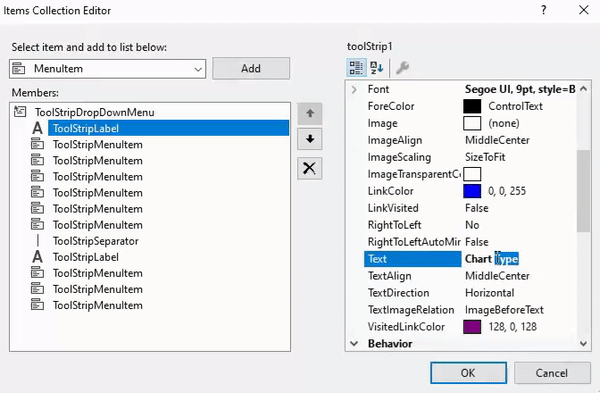Confirm with the OK button

468,373
